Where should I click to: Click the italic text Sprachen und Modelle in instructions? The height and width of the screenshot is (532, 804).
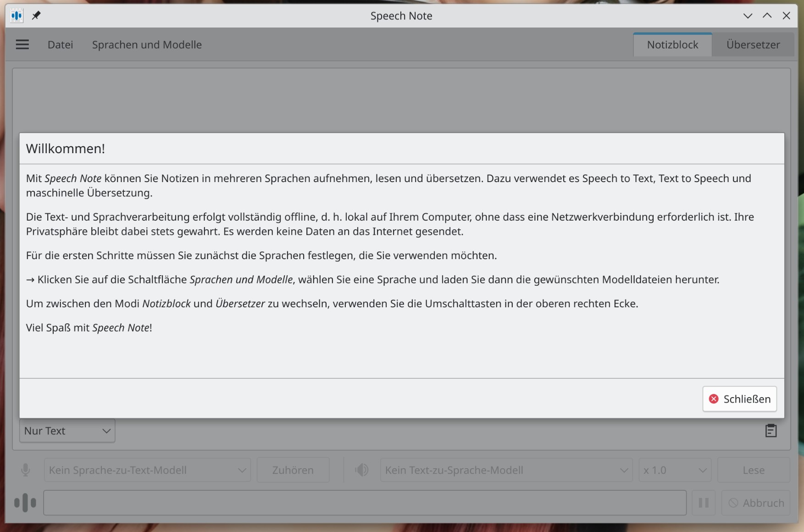click(x=241, y=279)
